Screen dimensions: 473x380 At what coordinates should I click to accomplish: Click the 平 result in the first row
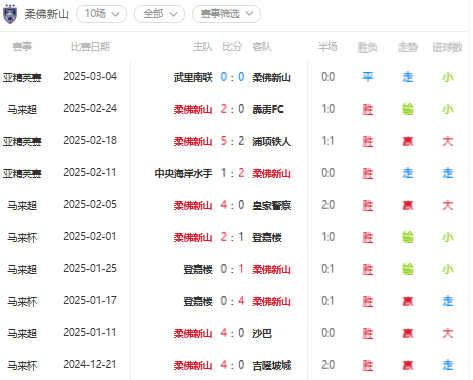tap(368, 77)
